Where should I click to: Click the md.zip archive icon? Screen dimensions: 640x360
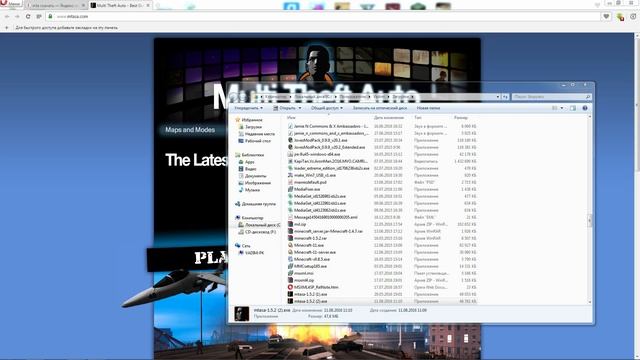click(x=290, y=224)
